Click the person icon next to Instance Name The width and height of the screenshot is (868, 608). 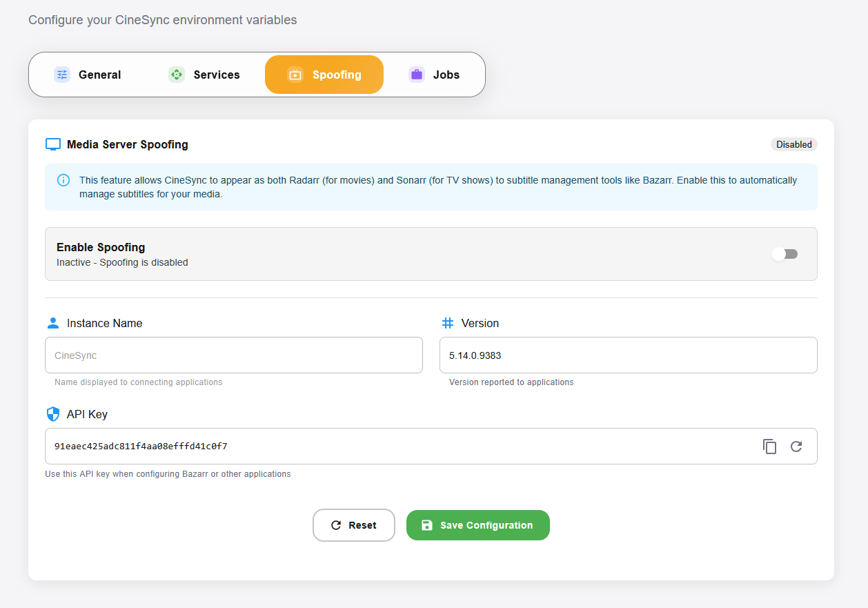53,323
